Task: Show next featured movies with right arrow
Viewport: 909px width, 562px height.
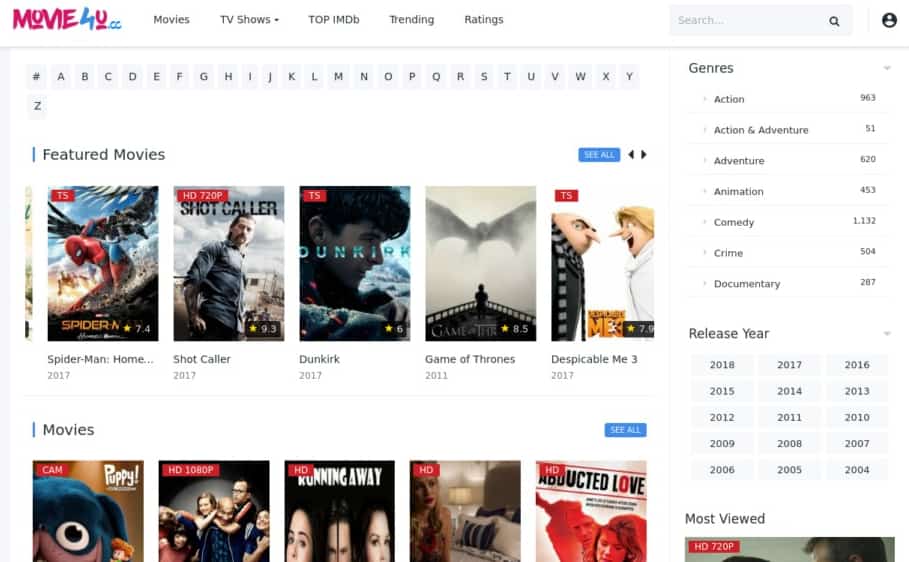Action: 643,154
